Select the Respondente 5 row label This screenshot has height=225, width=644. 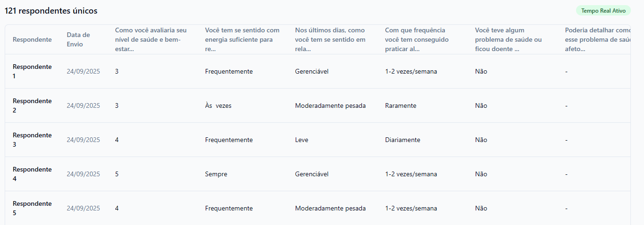[x=32, y=208]
